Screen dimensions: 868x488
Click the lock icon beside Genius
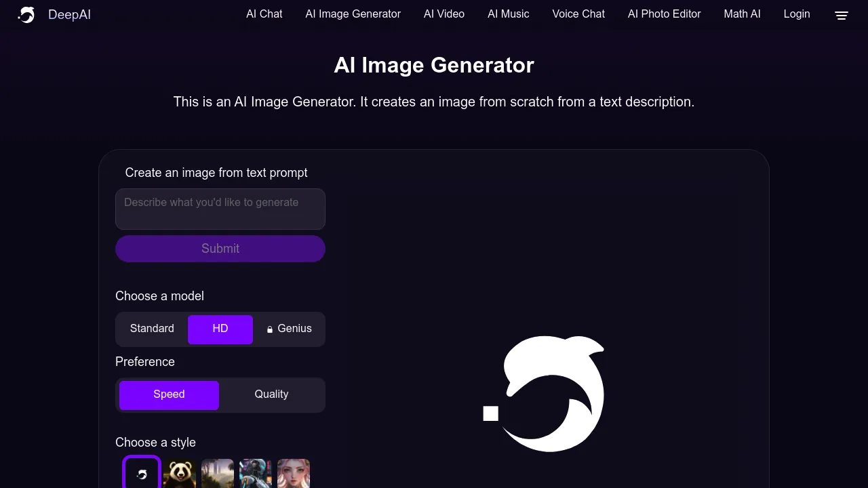click(x=269, y=329)
